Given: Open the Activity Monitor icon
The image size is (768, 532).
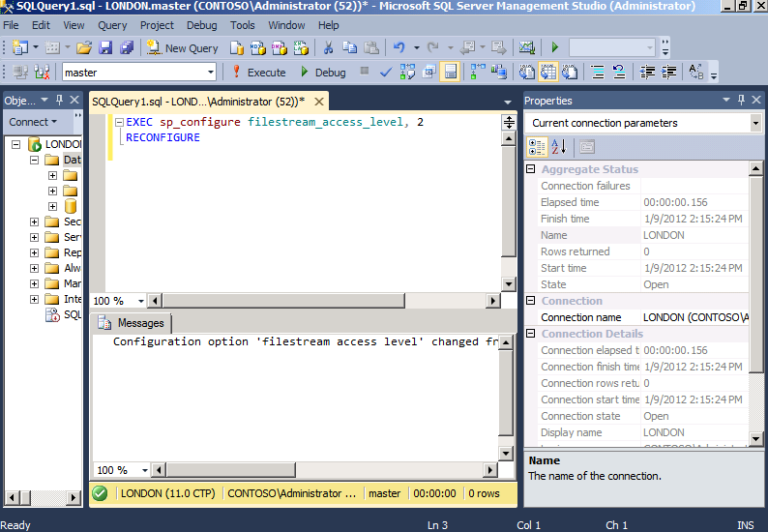Looking at the screenshot, I should click(527, 47).
